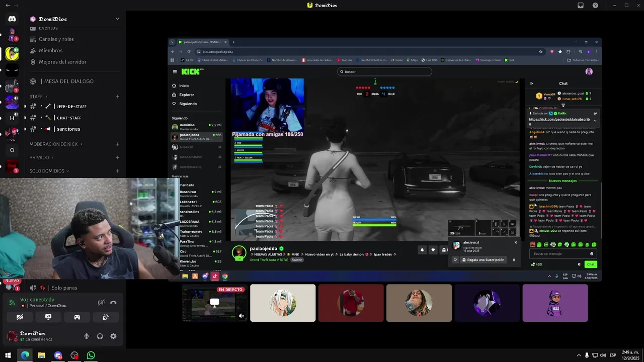644x362 pixels.
Task: Open server dropdown next to DomiDios title
Action: [117, 19]
